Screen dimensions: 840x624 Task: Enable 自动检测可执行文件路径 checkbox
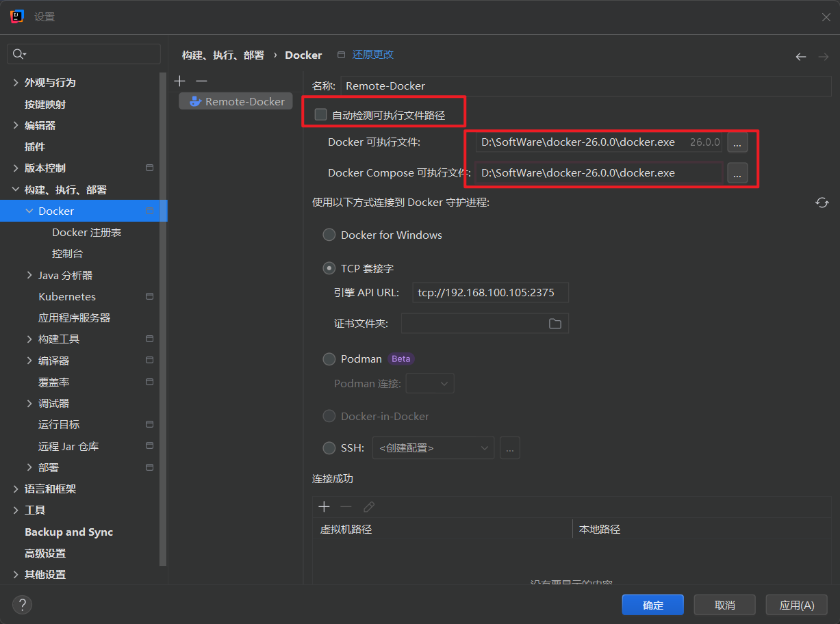(x=320, y=114)
